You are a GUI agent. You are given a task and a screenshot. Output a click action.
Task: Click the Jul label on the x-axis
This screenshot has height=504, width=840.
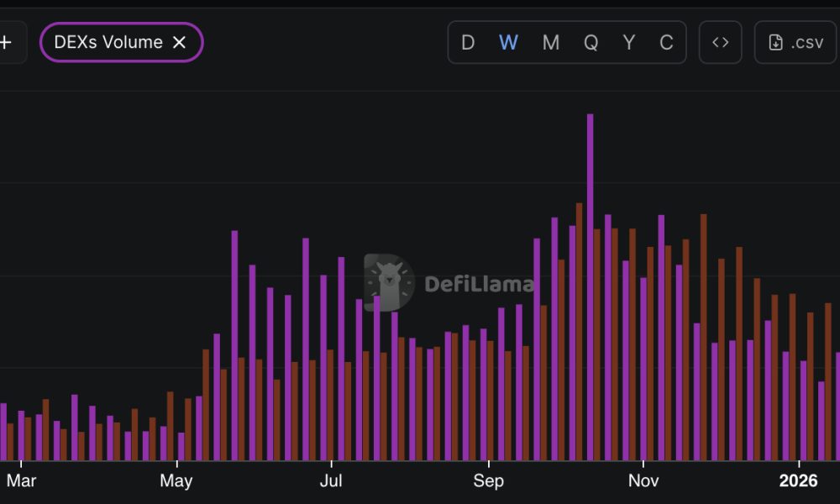click(332, 481)
